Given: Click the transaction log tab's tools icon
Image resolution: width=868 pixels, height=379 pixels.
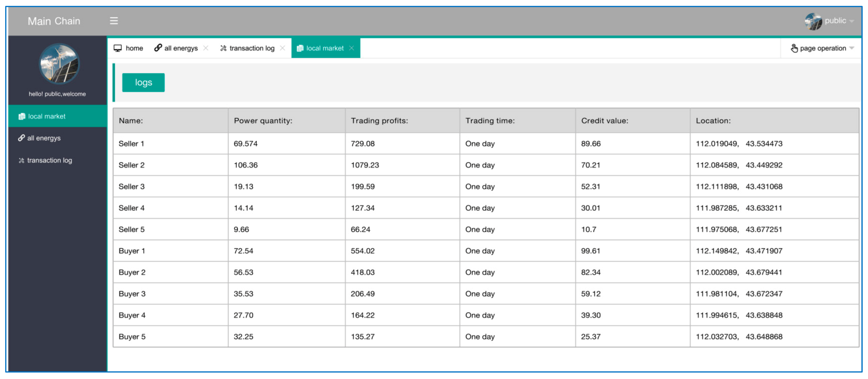Looking at the screenshot, I should [223, 49].
